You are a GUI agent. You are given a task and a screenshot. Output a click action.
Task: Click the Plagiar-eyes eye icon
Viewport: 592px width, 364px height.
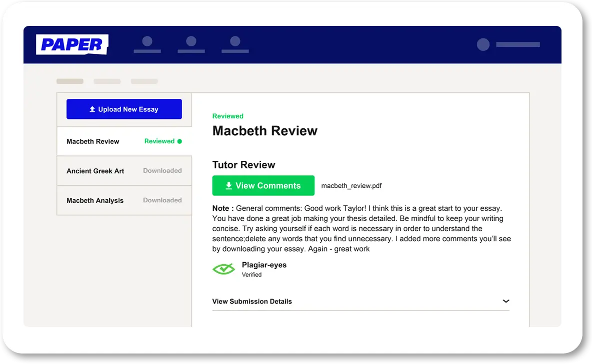pyautogui.click(x=223, y=269)
